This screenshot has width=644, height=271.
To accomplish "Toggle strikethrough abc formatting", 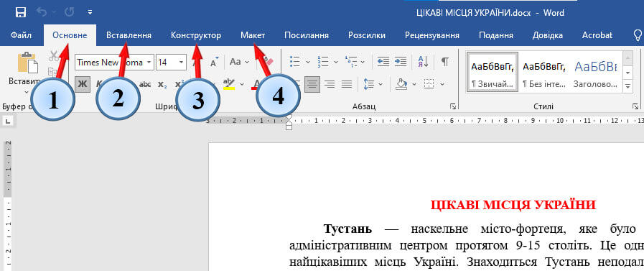I will 145,84.
